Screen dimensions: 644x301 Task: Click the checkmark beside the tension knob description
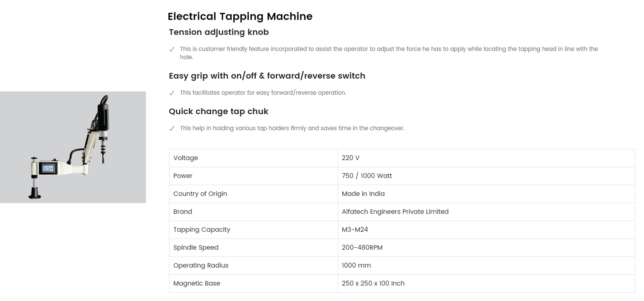[x=172, y=49]
